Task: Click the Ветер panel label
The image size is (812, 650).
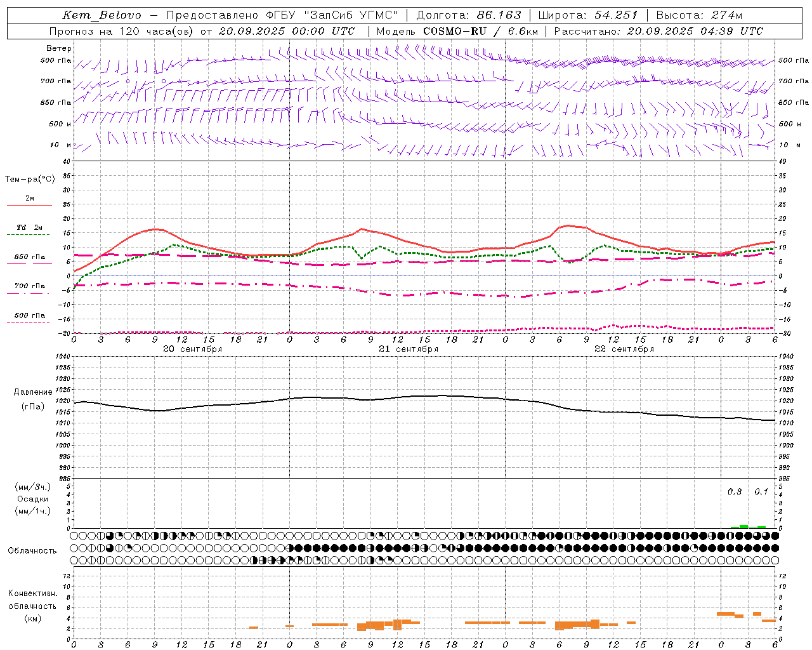Action: [x=59, y=48]
